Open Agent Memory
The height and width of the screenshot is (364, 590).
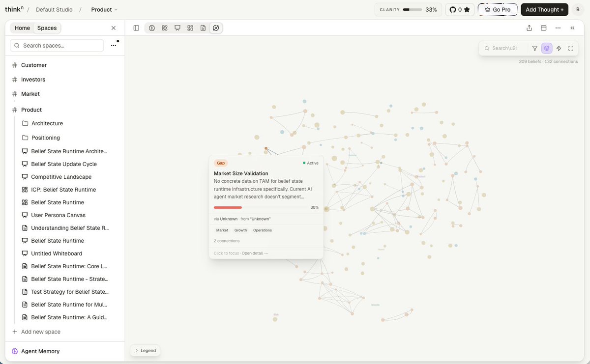[35, 351]
